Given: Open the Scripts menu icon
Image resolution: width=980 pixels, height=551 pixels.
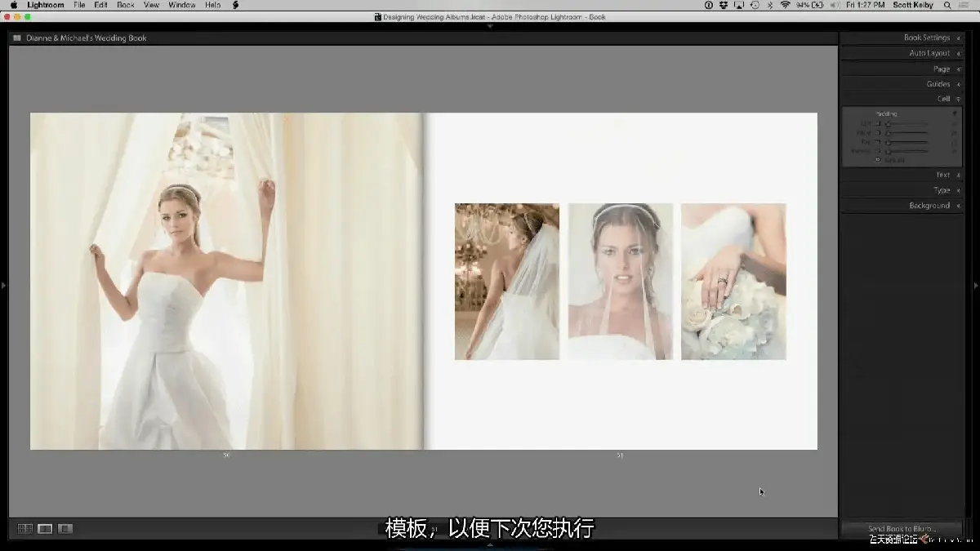Looking at the screenshot, I should coord(236,5).
